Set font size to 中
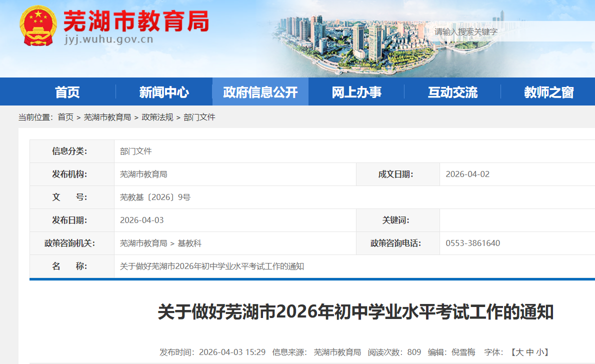 (530, 352)
